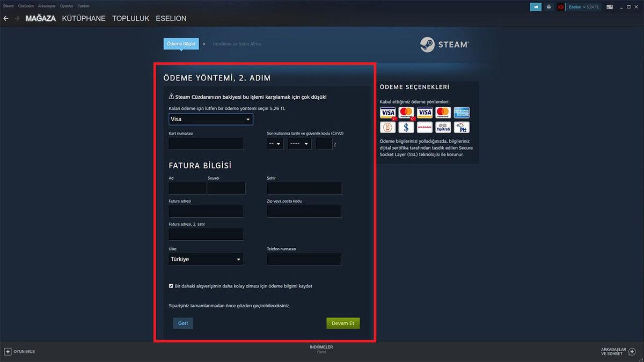Screen dimensions: 644x362
Task: Click the Kart numarası input field
Action: tap(206, 144)
